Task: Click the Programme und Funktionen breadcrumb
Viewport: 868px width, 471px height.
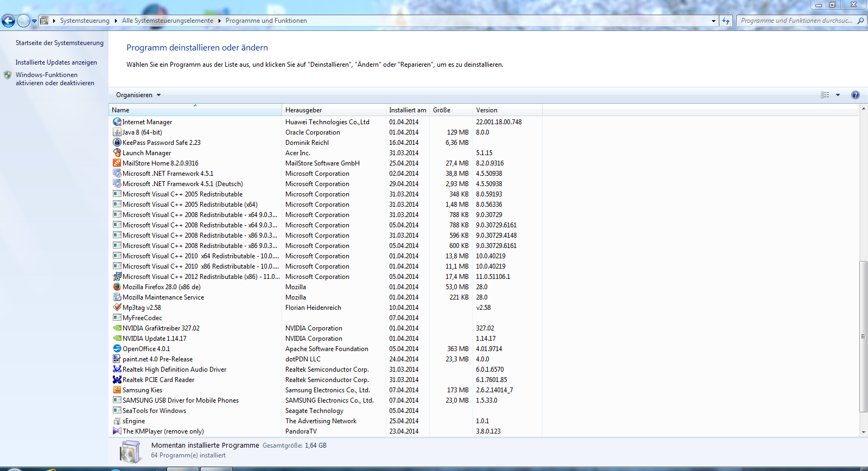Action: click(266, 21)
